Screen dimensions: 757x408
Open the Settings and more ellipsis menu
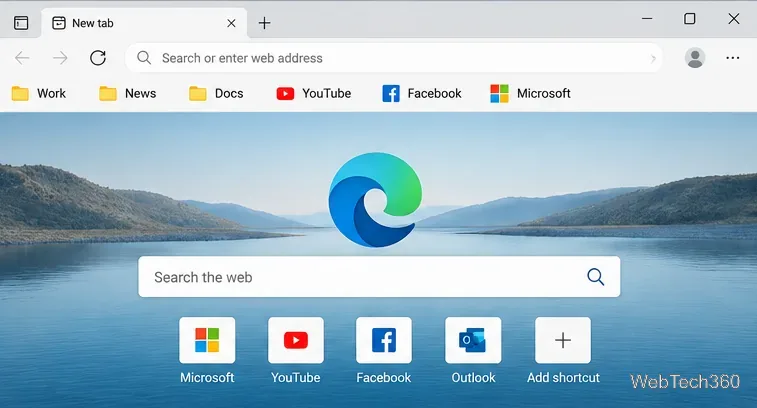click(732, 58)
